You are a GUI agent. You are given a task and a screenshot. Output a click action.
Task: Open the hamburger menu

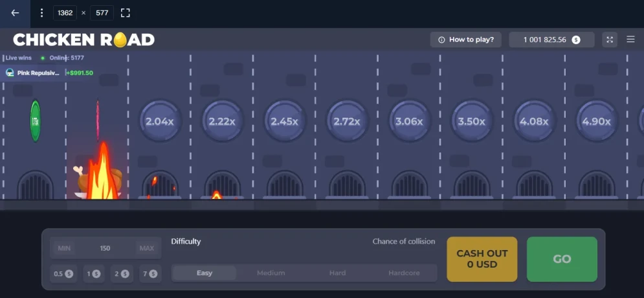click(630, 40)
